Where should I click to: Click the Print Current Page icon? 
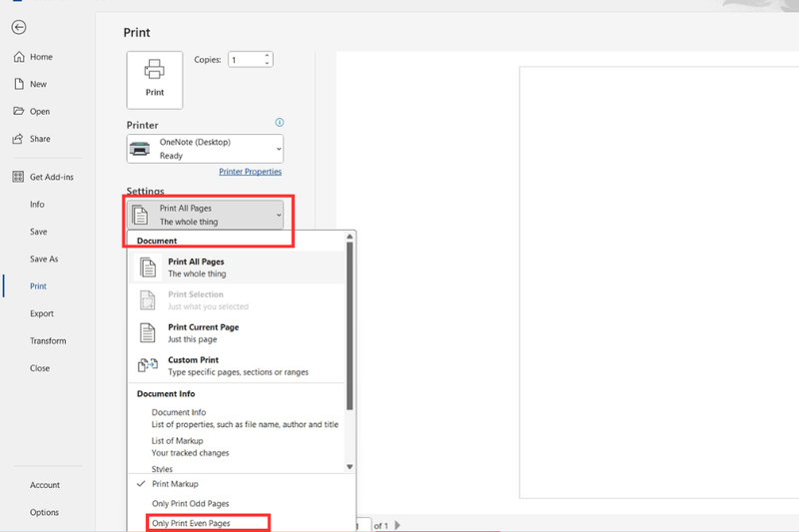(147, 333)
